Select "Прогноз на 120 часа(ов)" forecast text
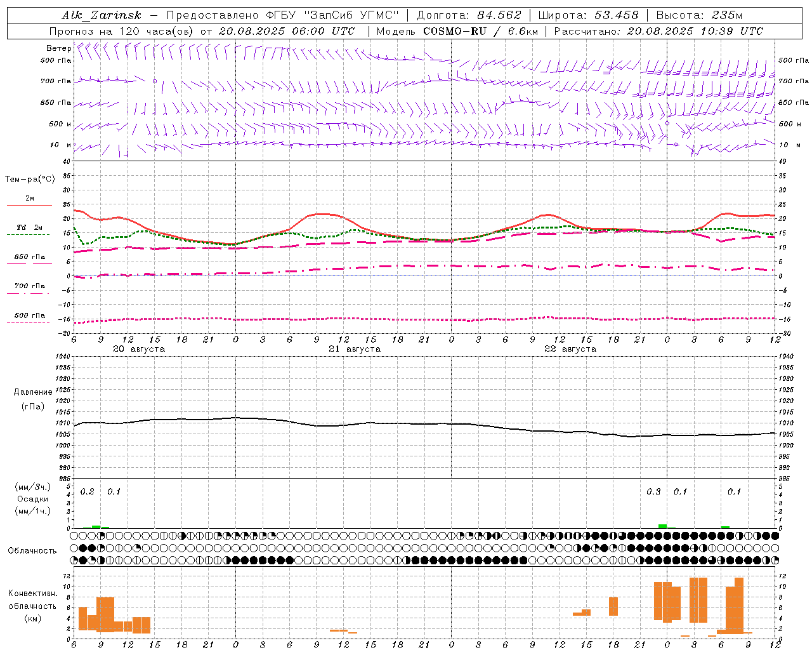This screenshot has width=812, height=650. point(122,31)
